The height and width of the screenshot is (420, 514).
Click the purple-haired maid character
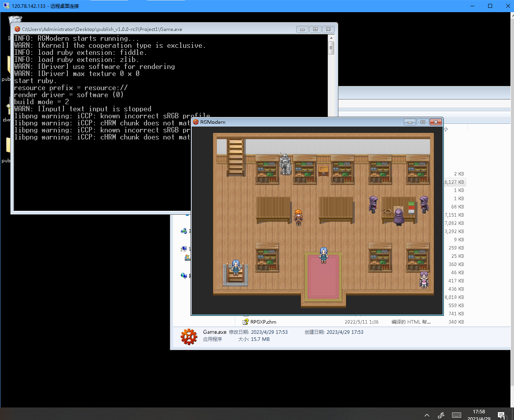pyautogui.click(x=424, y=280)
